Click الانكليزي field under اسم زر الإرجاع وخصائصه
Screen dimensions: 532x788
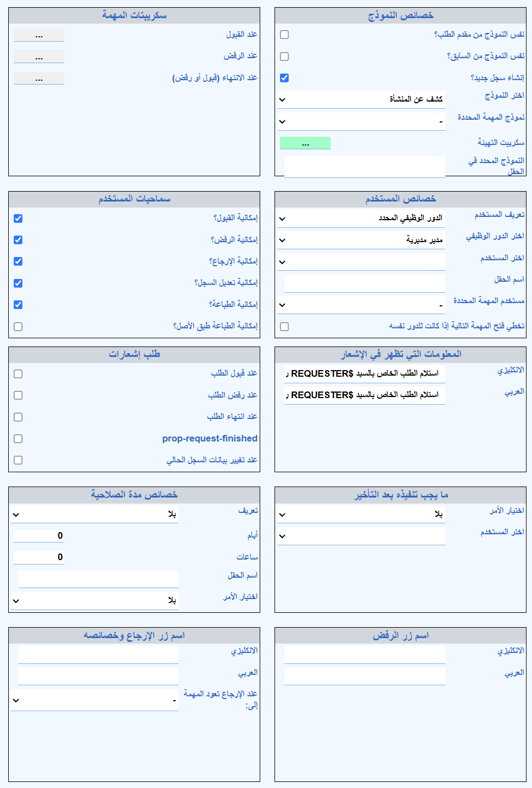(98, 655)
